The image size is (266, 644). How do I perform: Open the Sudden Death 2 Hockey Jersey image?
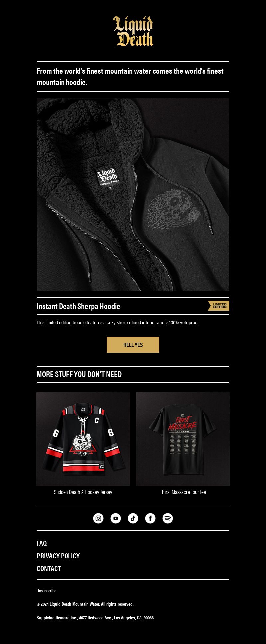pos(83,439)
